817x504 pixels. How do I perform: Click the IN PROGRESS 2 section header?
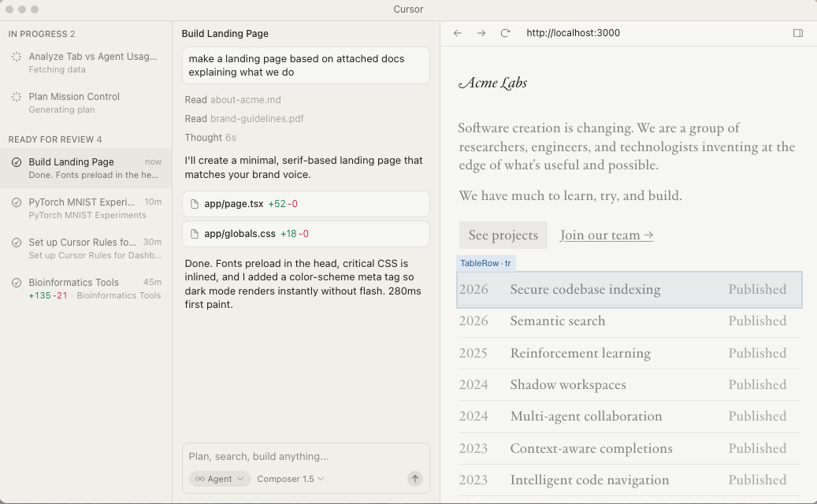pos(42,34)
